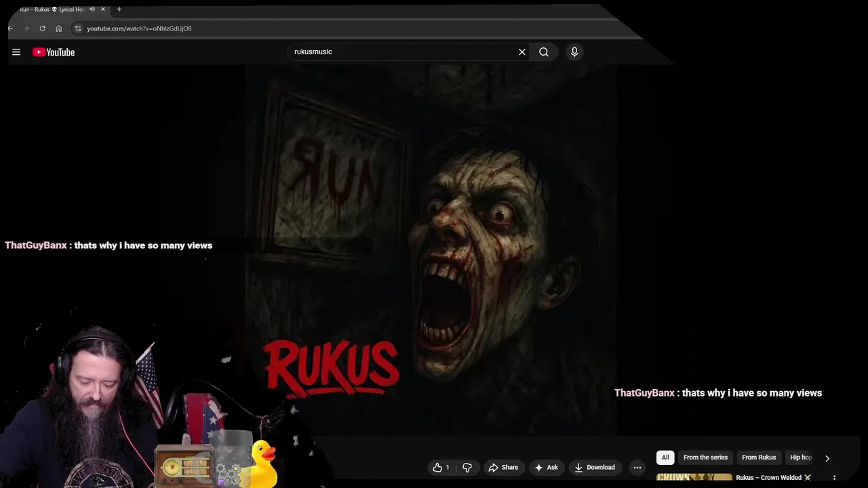Close the Run – Rukus browser tab
This screenshot has height=488, width=868.
(103, 9)
